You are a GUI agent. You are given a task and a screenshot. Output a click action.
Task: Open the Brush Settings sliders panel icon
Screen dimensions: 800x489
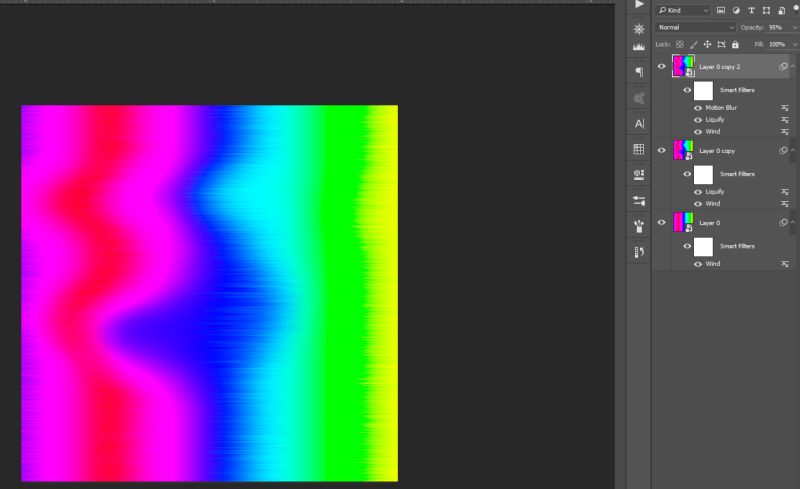click(639, 201)
